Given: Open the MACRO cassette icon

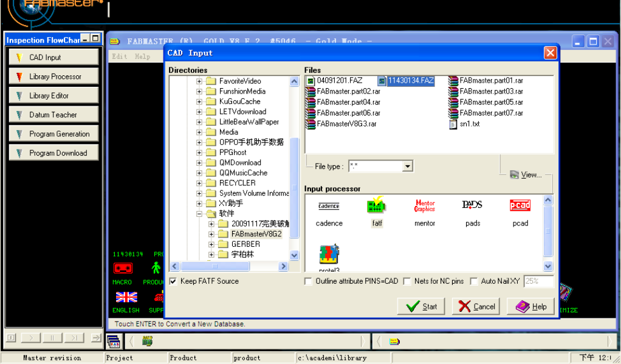Looking at the screenshot, I should coord(123,268).
